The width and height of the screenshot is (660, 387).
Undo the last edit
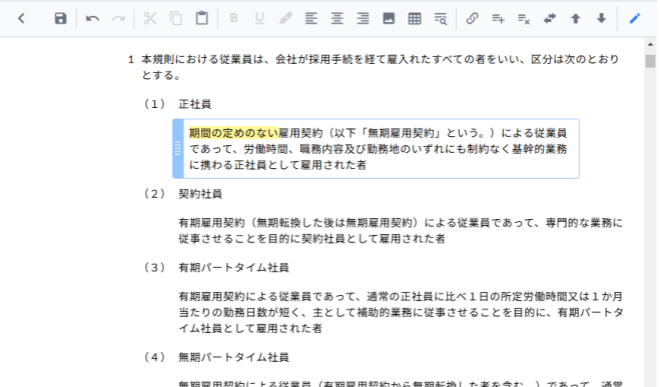tap(92, 19)
